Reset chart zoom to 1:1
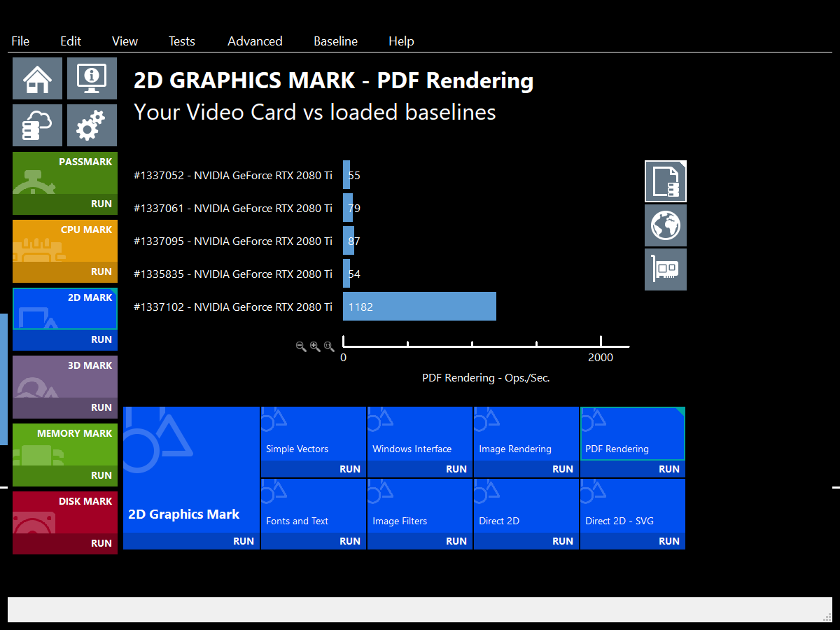The width and height of the screenshot is (840, 630). [x=329, y=346]
